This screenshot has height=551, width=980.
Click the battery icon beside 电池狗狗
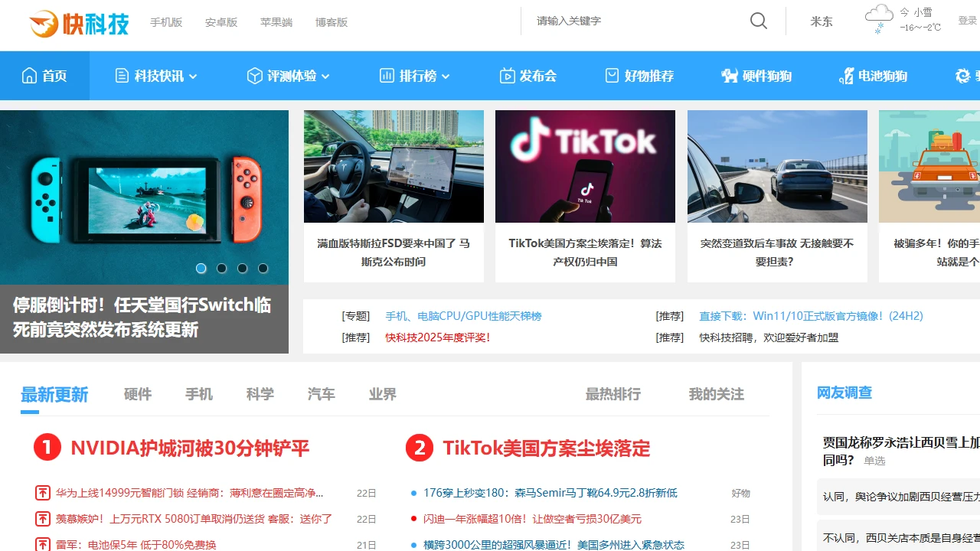[x=845, y=76]
